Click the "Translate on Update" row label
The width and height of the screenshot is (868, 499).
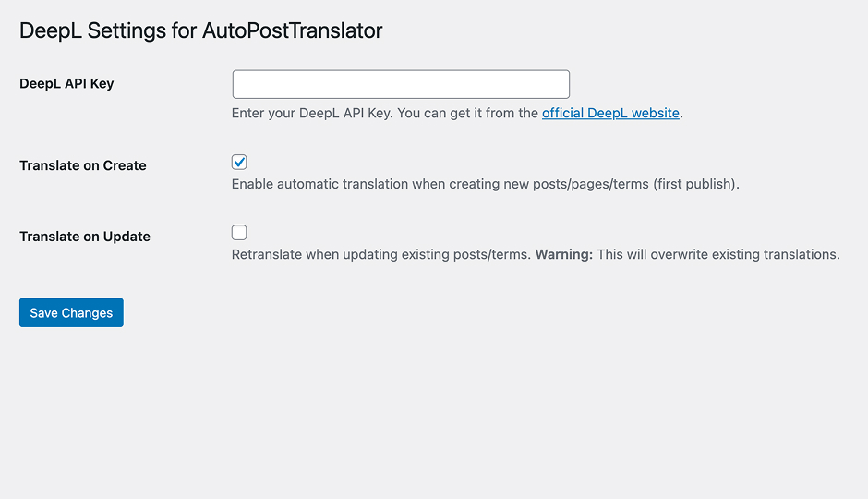pyautogui.click(x=85, y=237)
